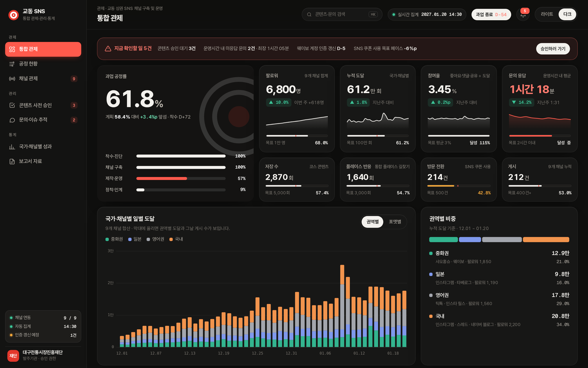Screen dimensions: 588x368
Task: Open 공정 현황 in sidebar
Action: [x=43, y=64]
